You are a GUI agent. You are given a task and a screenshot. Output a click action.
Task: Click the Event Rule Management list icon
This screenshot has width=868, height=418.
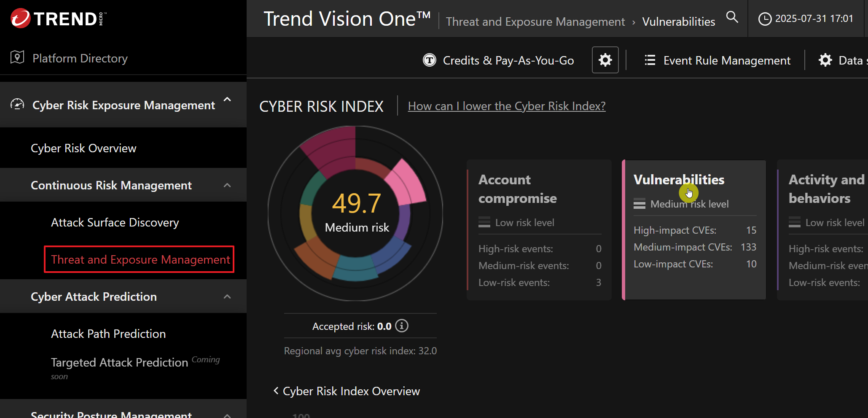[650, 60]
